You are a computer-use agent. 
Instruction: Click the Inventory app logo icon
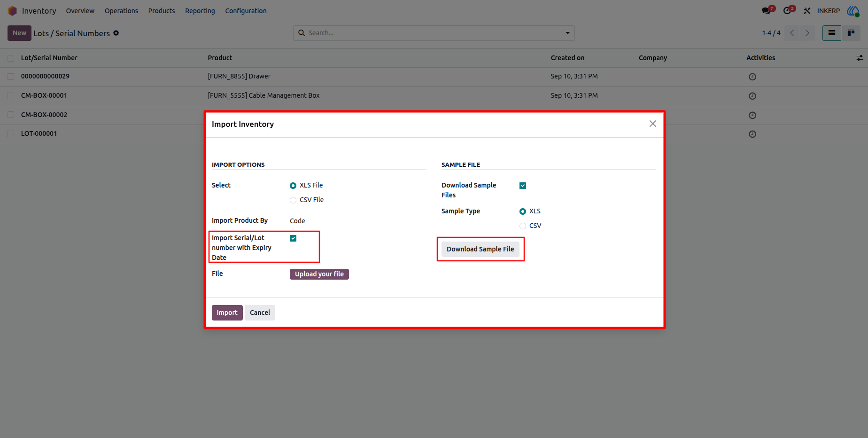pos(12,11)
